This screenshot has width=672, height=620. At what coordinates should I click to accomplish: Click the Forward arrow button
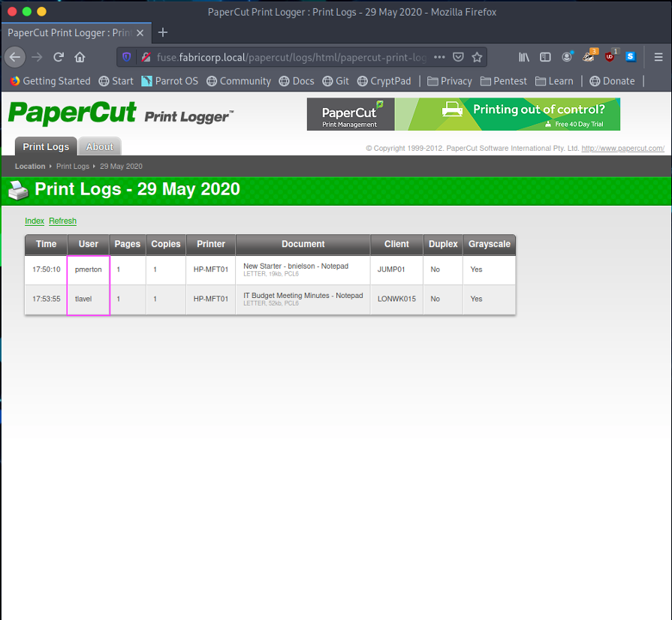click(x=38, y=57)
